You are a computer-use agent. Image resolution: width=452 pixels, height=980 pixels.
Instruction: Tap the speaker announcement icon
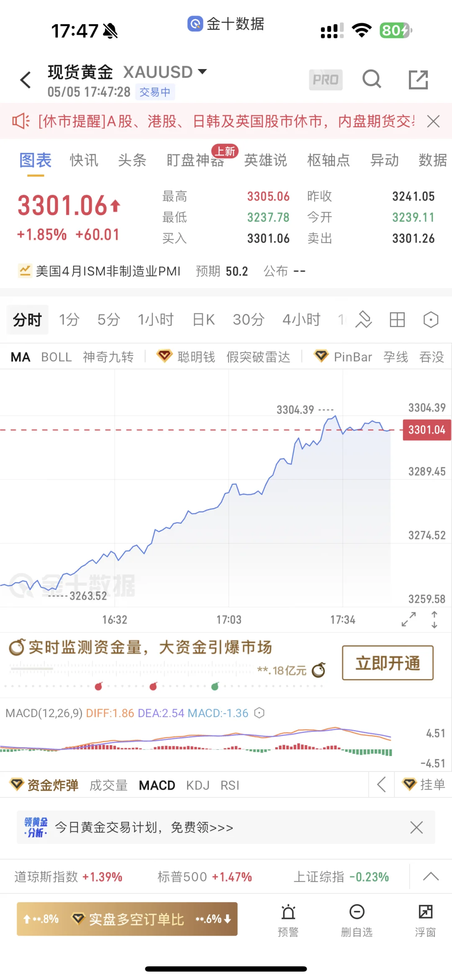[21, 121]
